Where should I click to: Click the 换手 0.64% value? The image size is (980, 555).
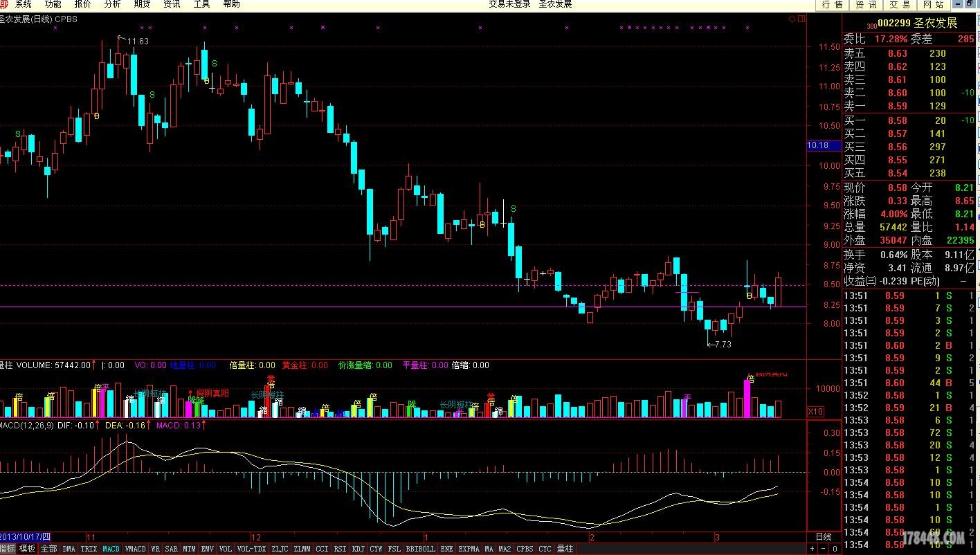click(x=893, y=255)
